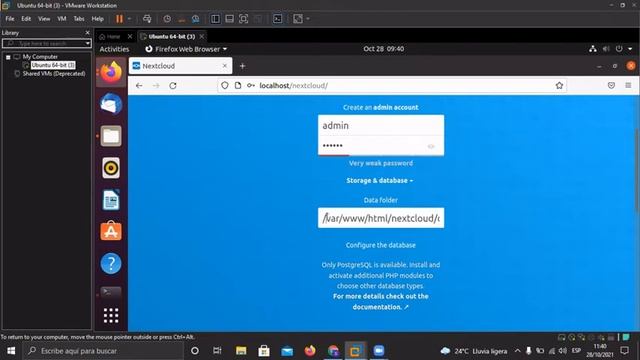Select Shared VMs (Deprecated) tree item
Viewport: 640px width, 360px height.
click(54, 74)
